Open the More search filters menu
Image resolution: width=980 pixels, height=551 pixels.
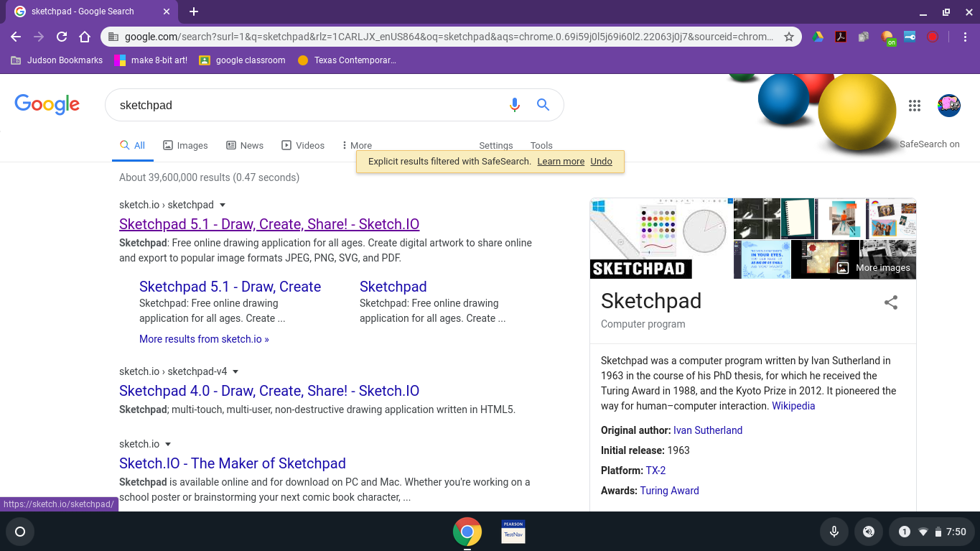[356, 145]
